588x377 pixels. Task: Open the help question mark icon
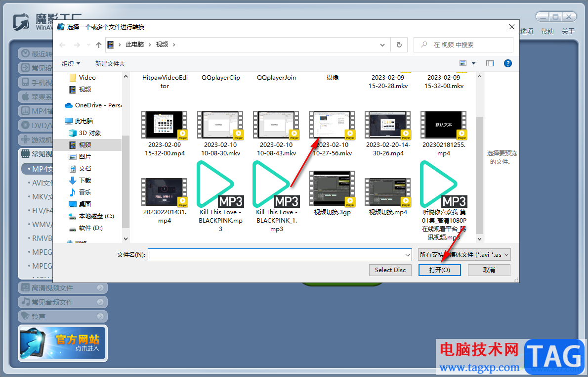click(508, 63)
